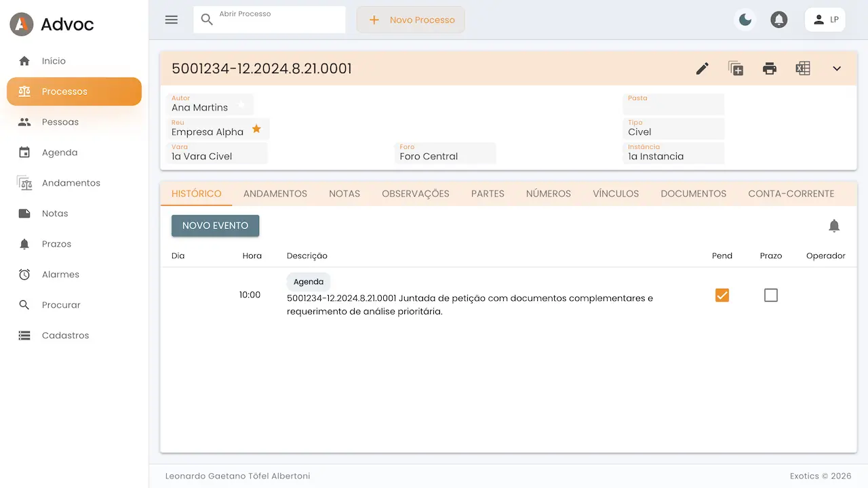Check the Prazo checkbox for the 10:00 event
868x488 pixels.
[x=771, y=295]
